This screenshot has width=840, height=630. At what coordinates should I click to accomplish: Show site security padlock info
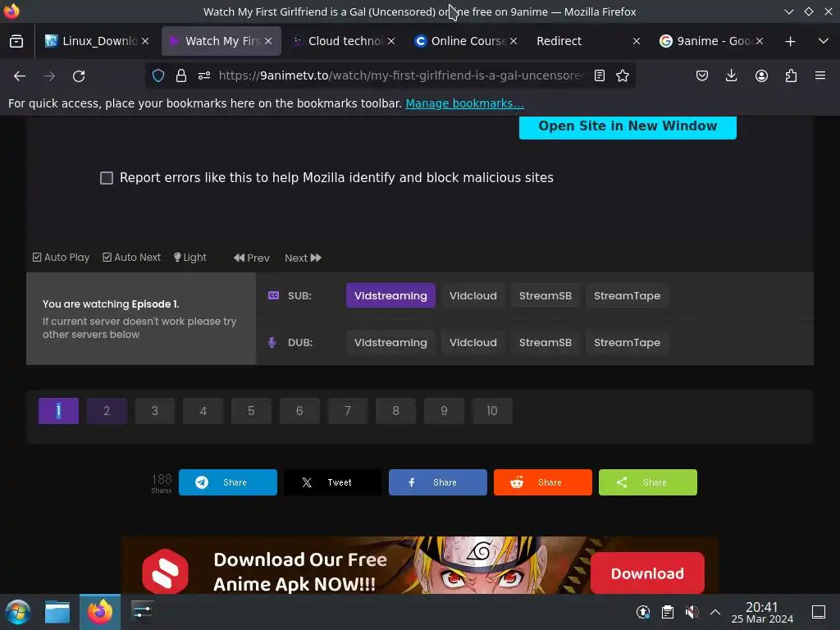point(181,76)
